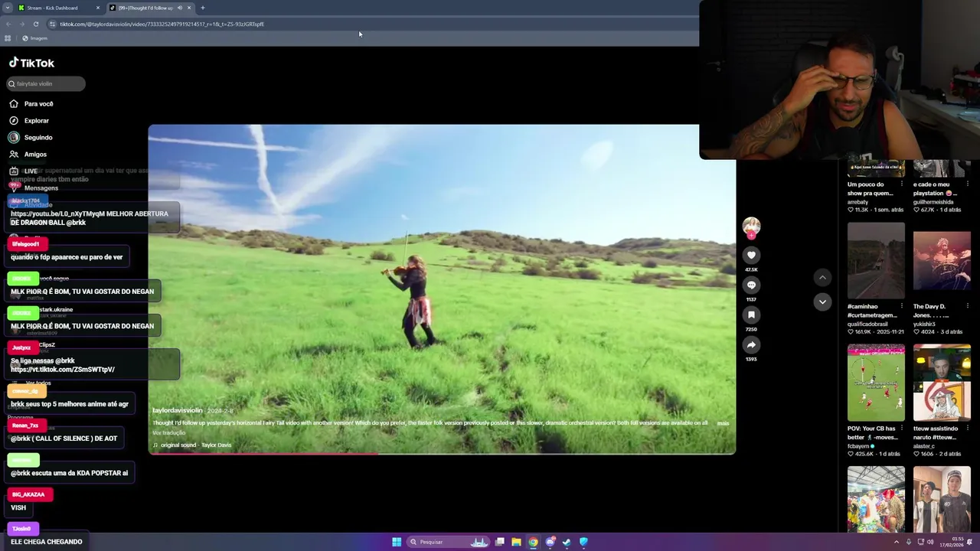
Task: Click the browser back arrow
Action: click(8, 24)
